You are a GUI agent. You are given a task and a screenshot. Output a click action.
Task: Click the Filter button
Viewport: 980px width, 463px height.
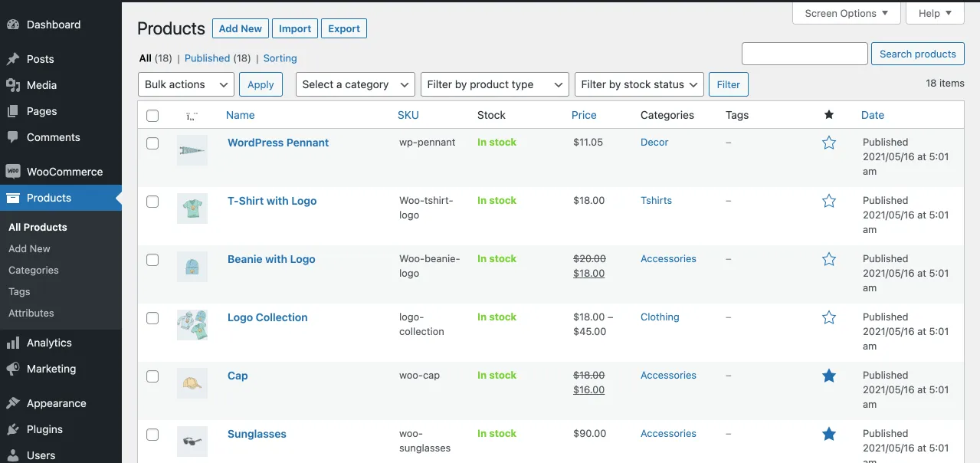(729, 84)
